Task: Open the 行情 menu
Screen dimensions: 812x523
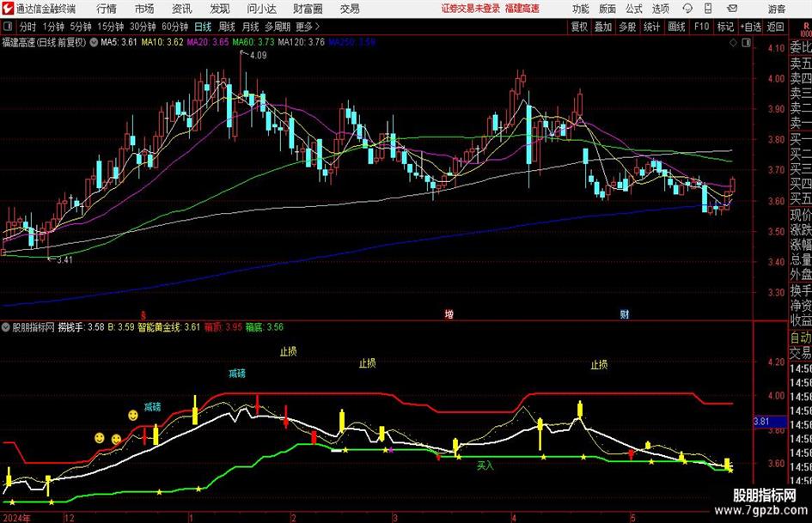Action: (107, 9)
